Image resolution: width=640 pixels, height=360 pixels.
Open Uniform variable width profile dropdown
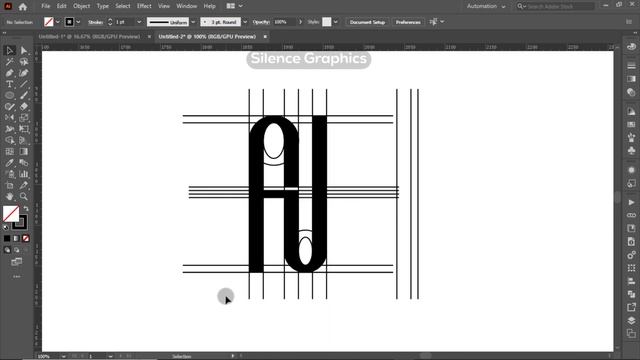click(193, 22)
